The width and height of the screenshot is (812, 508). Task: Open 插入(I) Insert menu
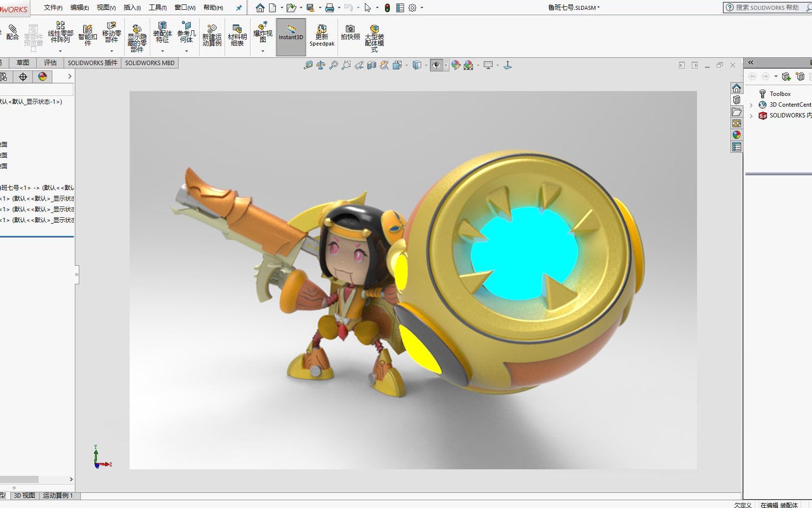tap(132, 7)
